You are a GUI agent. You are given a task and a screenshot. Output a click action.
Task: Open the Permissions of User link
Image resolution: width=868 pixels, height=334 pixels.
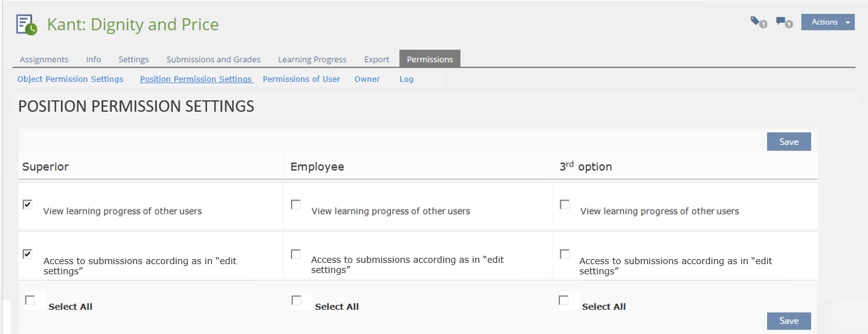pyautogui.click(x=301, y=79)
